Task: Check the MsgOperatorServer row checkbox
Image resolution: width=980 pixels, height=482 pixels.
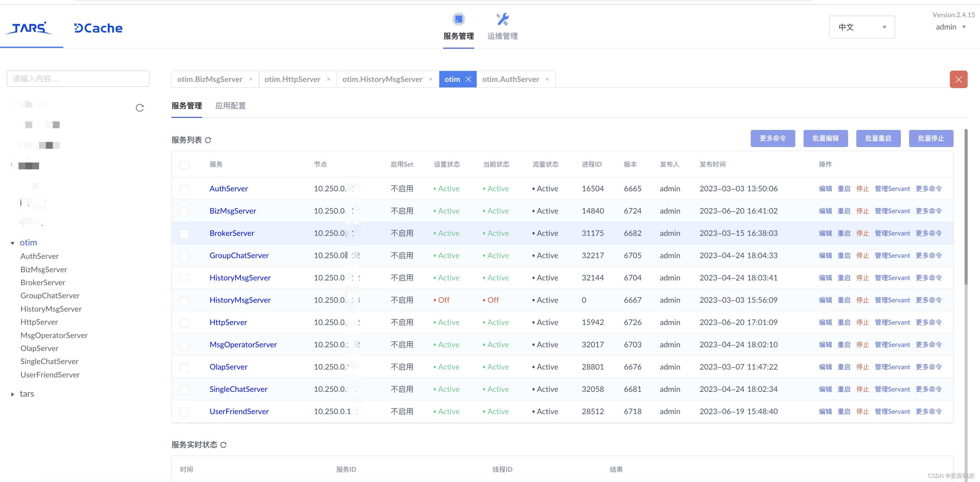Action: pos(184,345)
